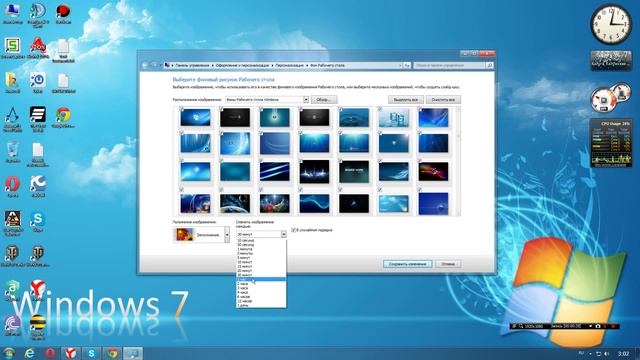Click the CPU Usage meter gadget
The height and width of the screenshot is (360, 640).
[x=611, y=143]
